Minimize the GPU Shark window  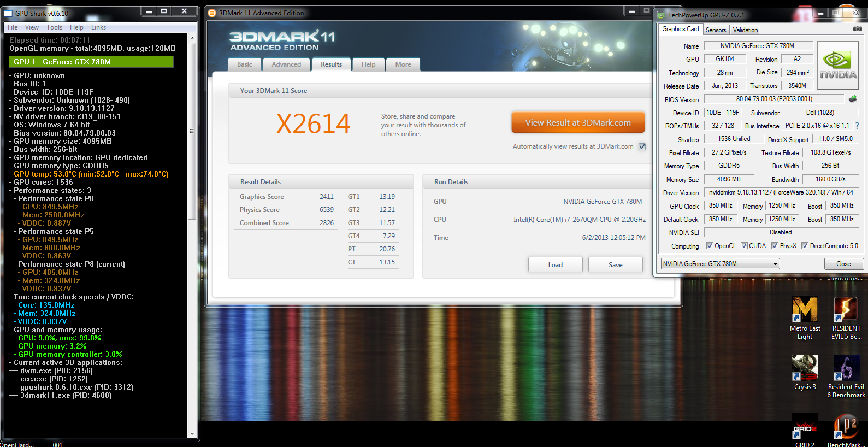click(149, 11)
